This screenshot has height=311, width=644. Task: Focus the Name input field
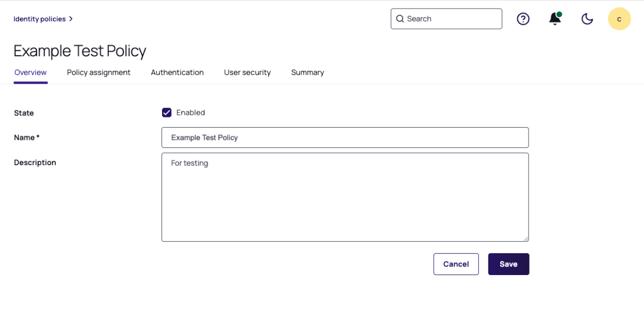pyautogui.click(x=345, y=137)
